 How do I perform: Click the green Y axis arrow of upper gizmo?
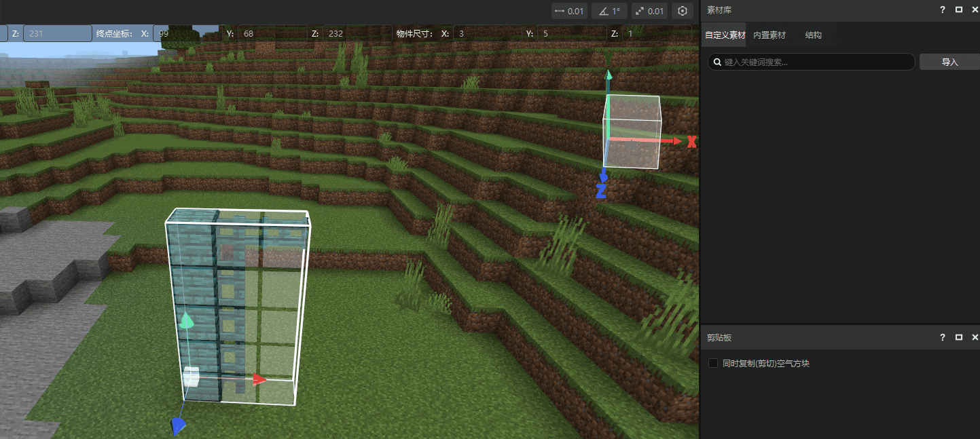point(609,75)
